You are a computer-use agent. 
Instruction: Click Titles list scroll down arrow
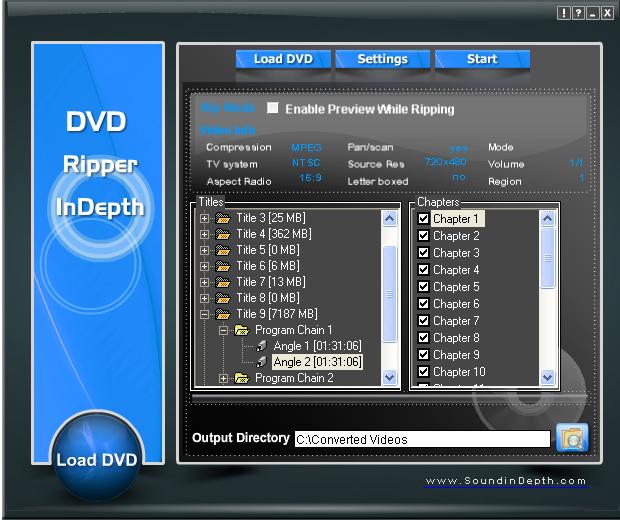coord(389,378)
